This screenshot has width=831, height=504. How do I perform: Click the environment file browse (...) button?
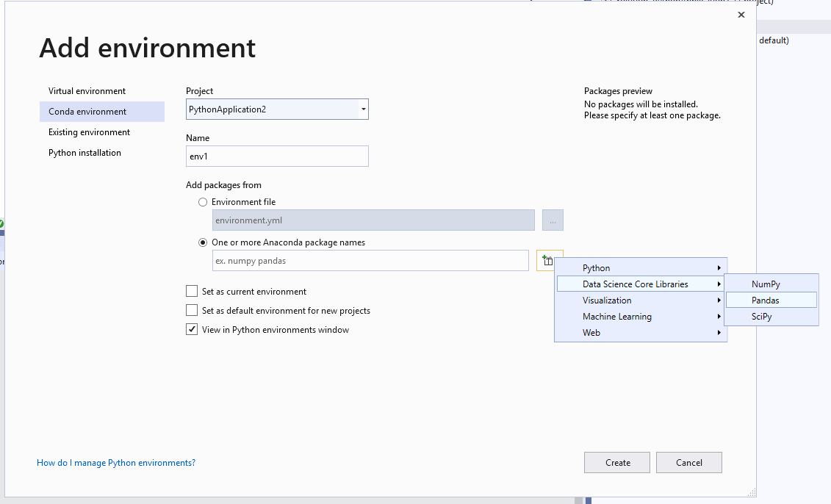[552, 220]
